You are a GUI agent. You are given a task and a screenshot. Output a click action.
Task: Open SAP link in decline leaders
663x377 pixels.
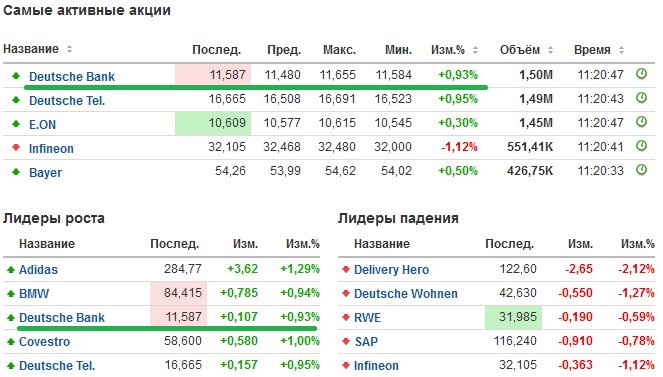pos(366,341)
